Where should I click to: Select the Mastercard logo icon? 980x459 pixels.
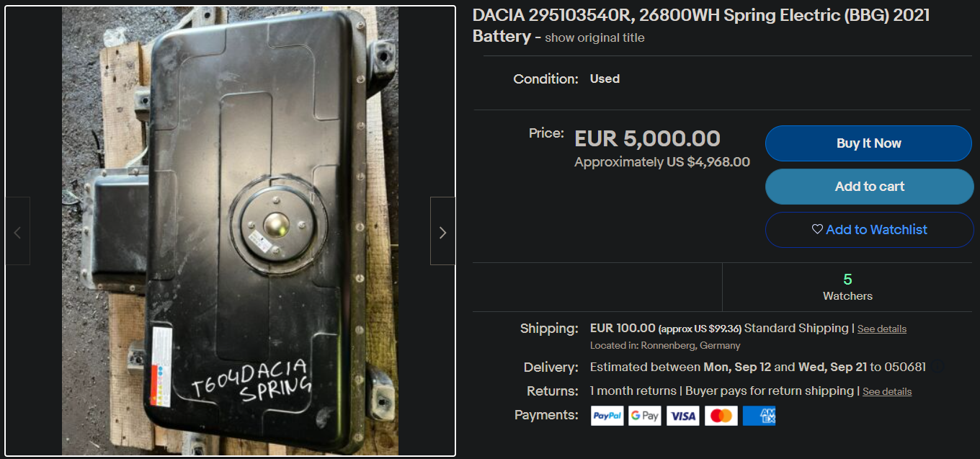(x=721, y=416)
